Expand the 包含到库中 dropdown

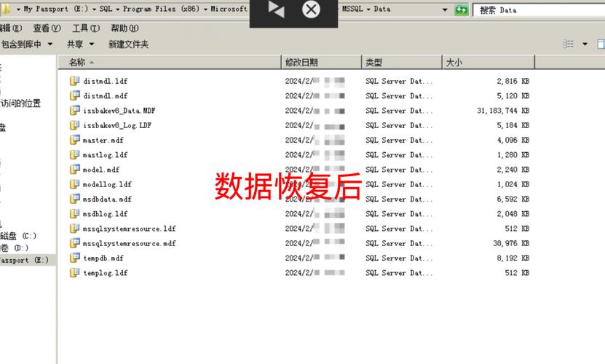pos(50,44)
